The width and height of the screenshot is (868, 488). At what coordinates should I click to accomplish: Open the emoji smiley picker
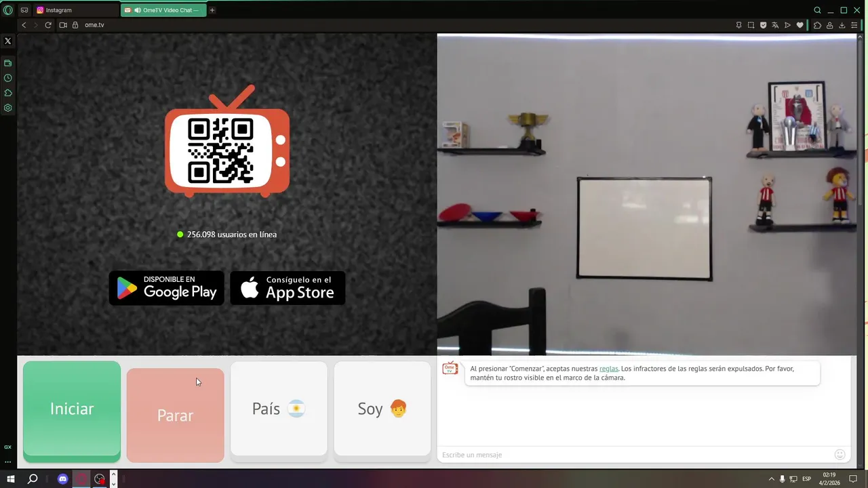pyautogui.click(x=840, y=455)
